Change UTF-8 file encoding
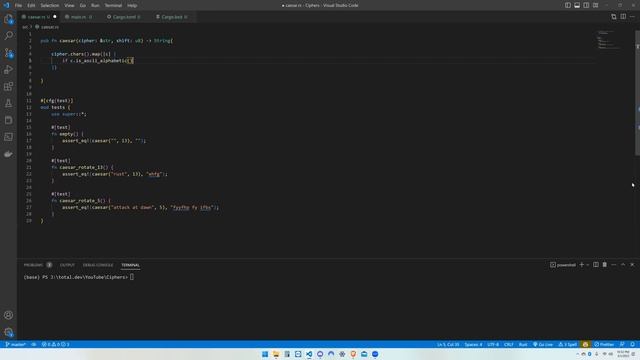This screenshot has width=640, height=360. tap(493, 344)
